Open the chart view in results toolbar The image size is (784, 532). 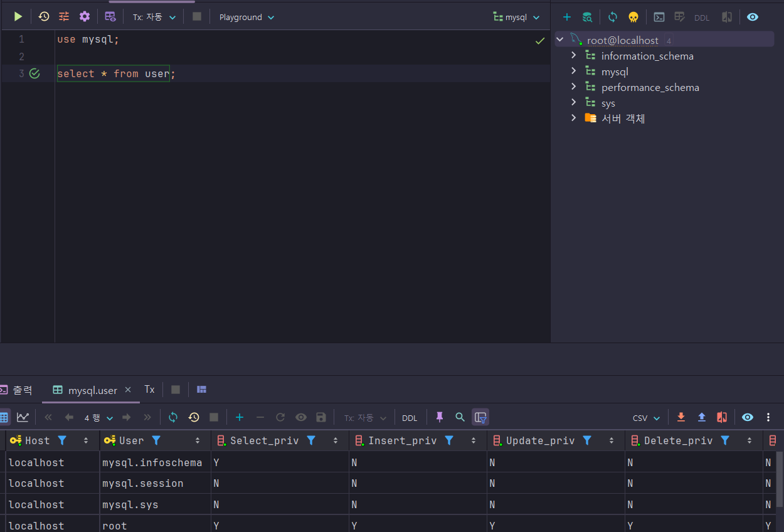23,417
